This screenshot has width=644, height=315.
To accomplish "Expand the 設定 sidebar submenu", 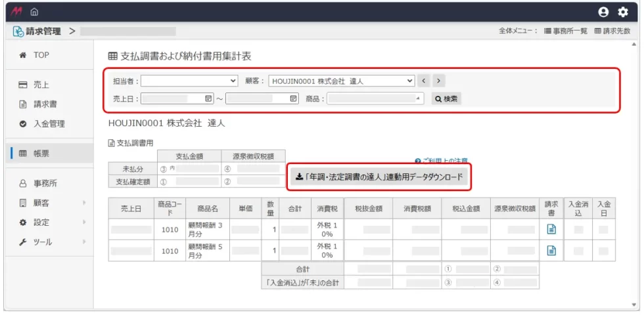I will [83, 222].
